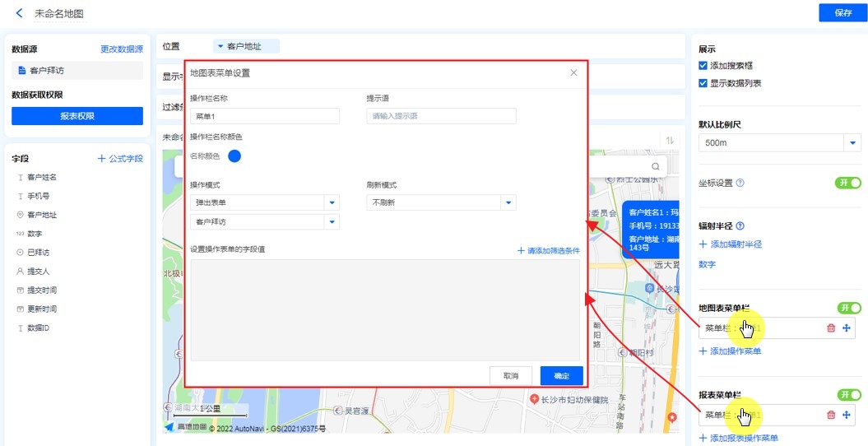Click move handle of 报表菜单栏 item
Screen dimensions: 868x446
(846, 416)
